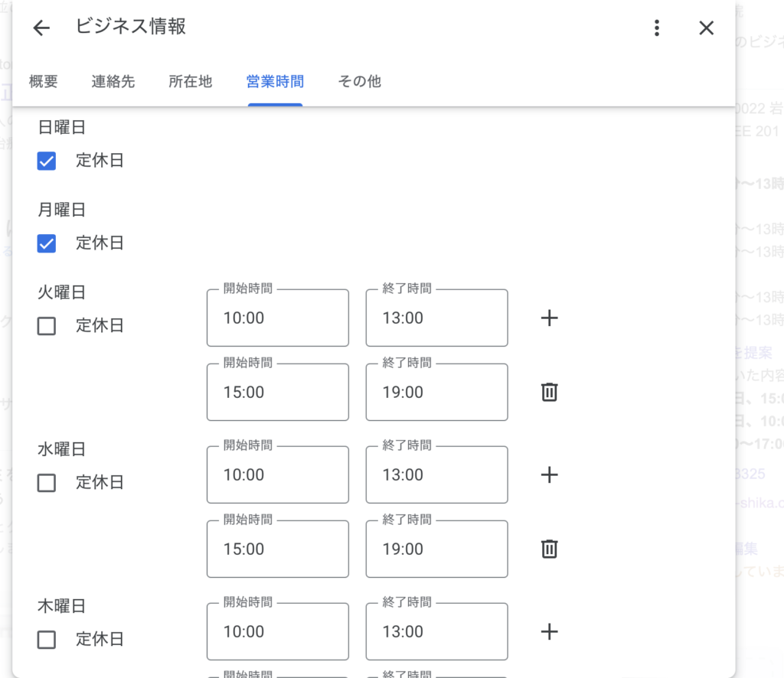784x678 pixels.
Task: Switch to the 概要 tab
Action: click(x=44, y=81)
